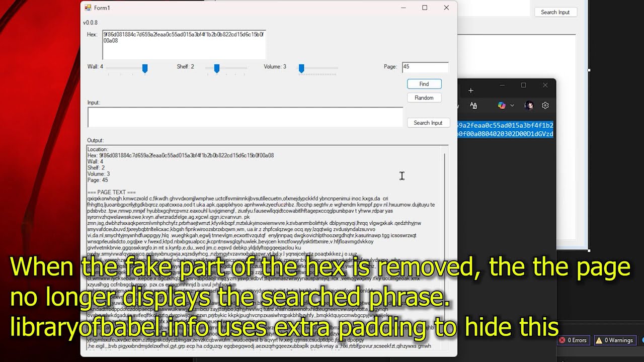
Task: Click Search Input button in Form1
Action: (428, 123)
